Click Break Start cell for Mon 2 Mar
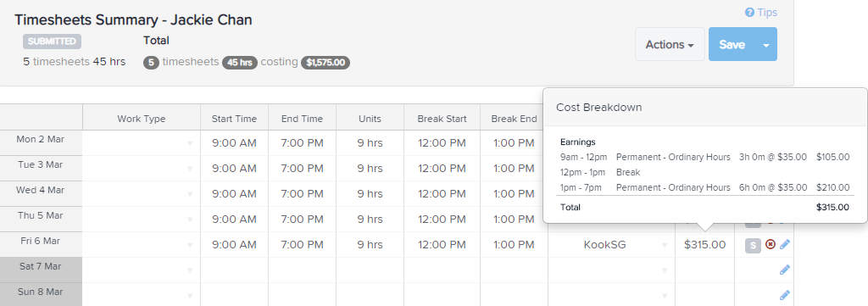This screenshot has width=868, height=306. click(442, 142)
